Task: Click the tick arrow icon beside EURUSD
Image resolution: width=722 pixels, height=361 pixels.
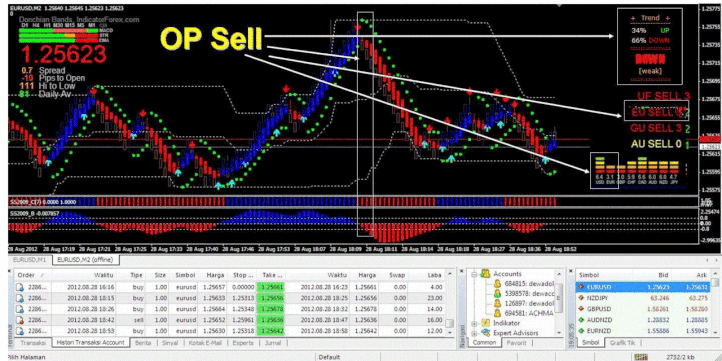Action: click(581, 287)
